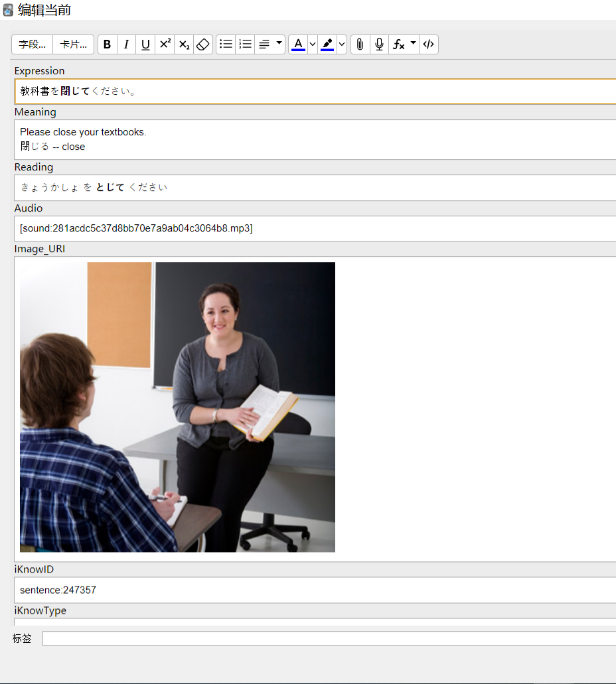Image resolution: width=616 pixels, height=684 pixels.
Task: Click into the Reading field
Action: point(315,188)
